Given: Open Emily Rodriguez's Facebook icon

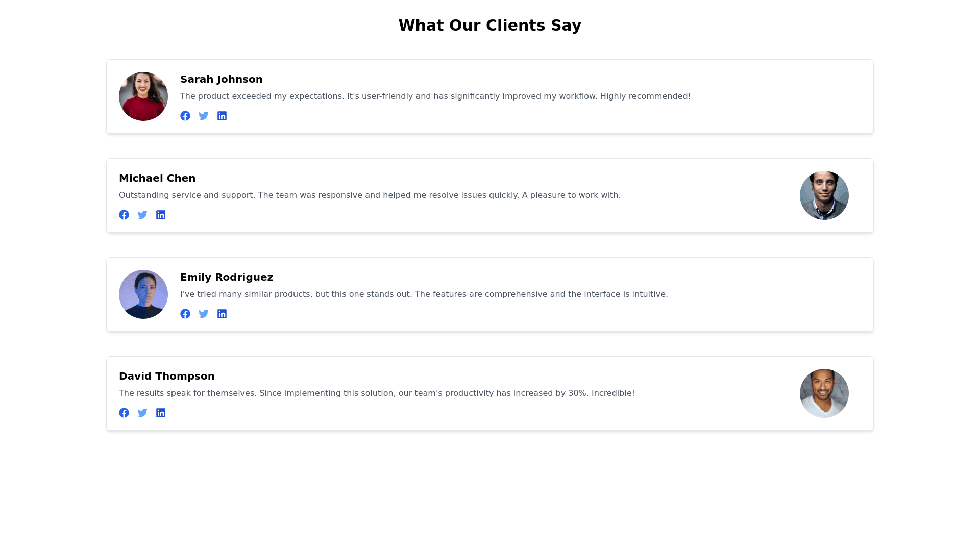Looking at the screenshot, I should coord(185,314).
